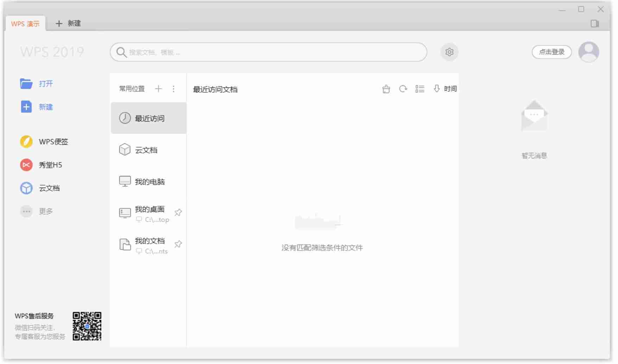This screenshot has width=618, height=364.
Task: Click the 最近访问文档 heading
Action: (215, 90)
